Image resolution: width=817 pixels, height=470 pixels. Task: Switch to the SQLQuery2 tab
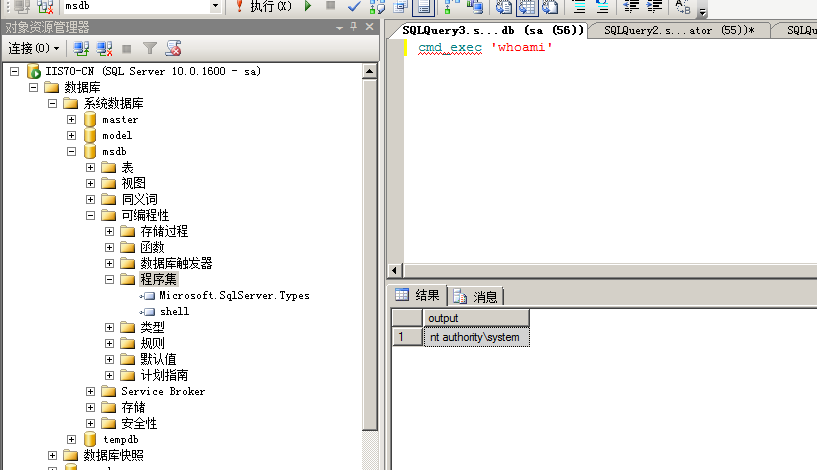(x=682, y=30)
